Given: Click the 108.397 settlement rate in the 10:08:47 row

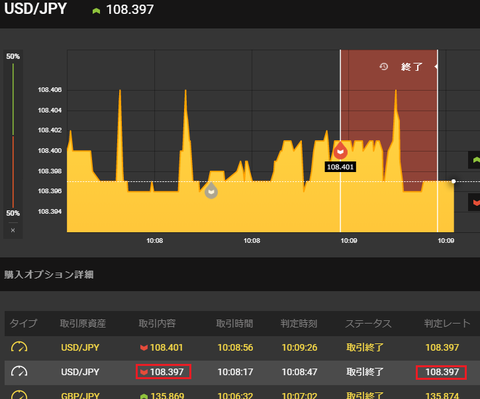Looking at the screenshot, I should pyautogui.click(x=442, y=372).
